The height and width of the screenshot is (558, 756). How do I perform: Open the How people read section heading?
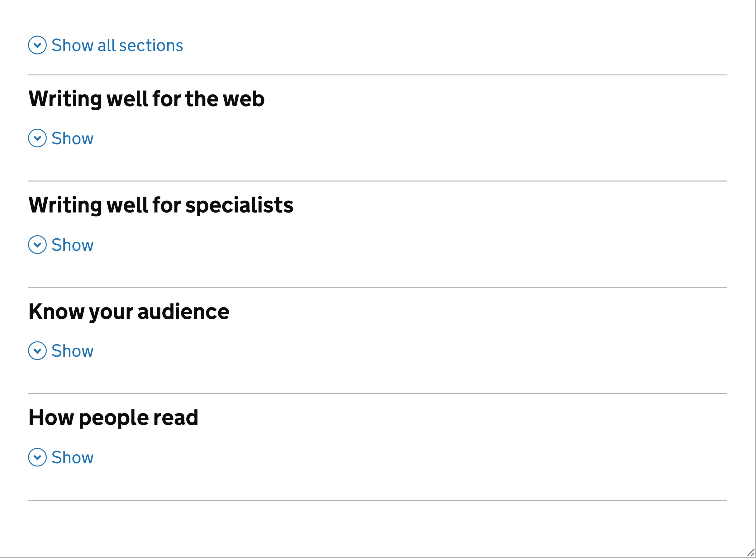click(113, 417)
